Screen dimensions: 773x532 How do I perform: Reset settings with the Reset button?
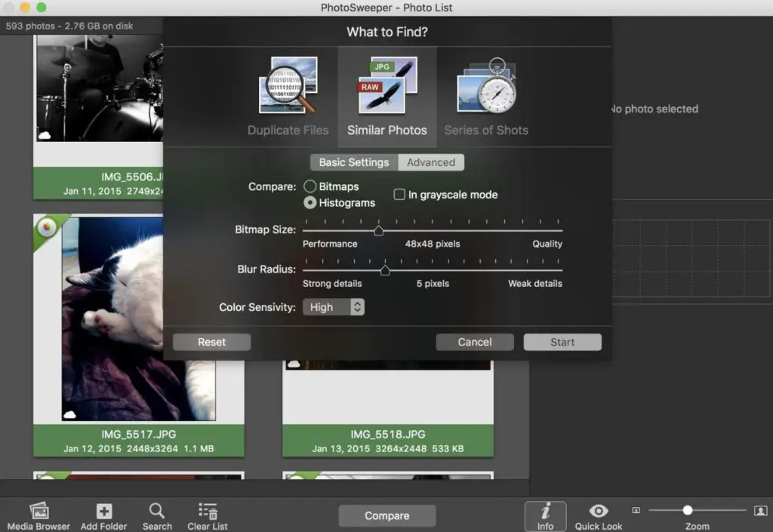[x=211, y=342]
